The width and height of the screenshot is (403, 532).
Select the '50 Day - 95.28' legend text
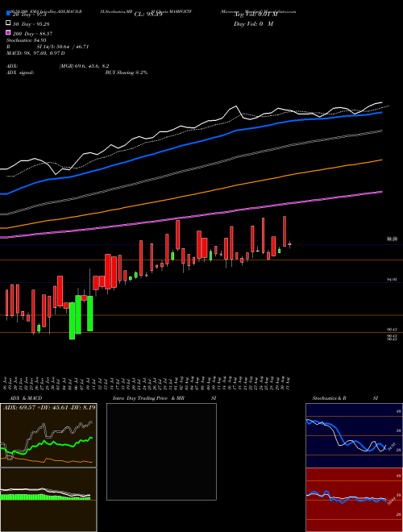point(31,23)
